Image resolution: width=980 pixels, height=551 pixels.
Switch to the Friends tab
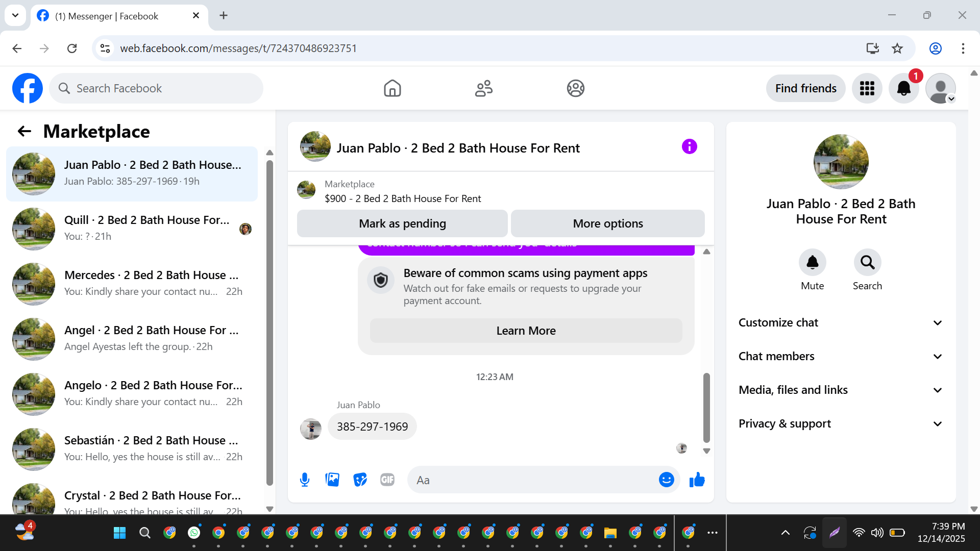tap(483, 88)
